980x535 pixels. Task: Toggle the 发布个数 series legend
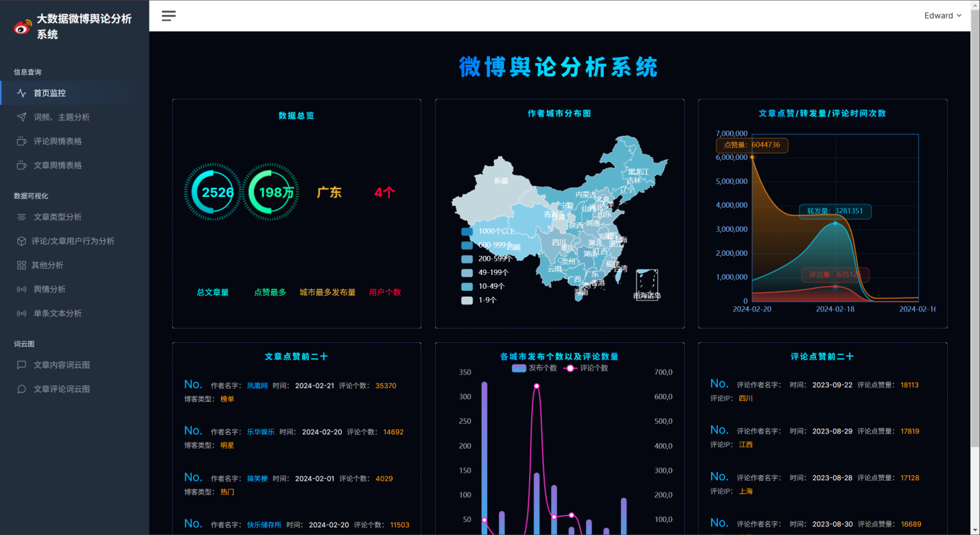pos(535,368)
